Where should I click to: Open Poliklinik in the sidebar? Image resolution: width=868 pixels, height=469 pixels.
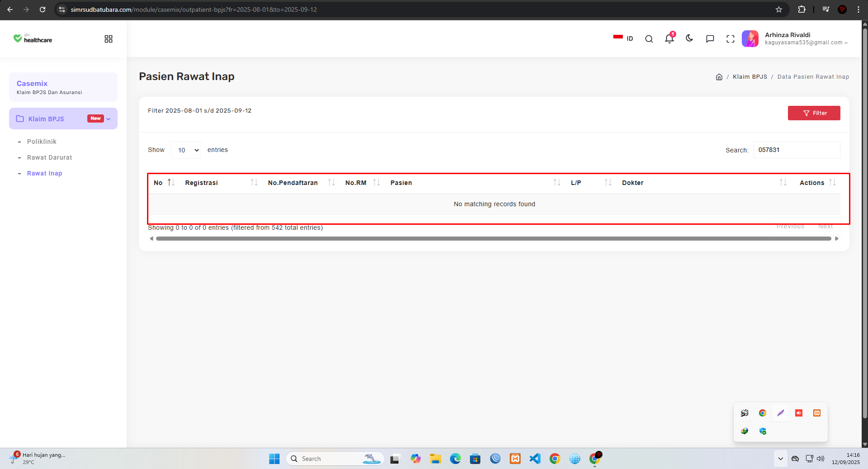pos(42,142)
